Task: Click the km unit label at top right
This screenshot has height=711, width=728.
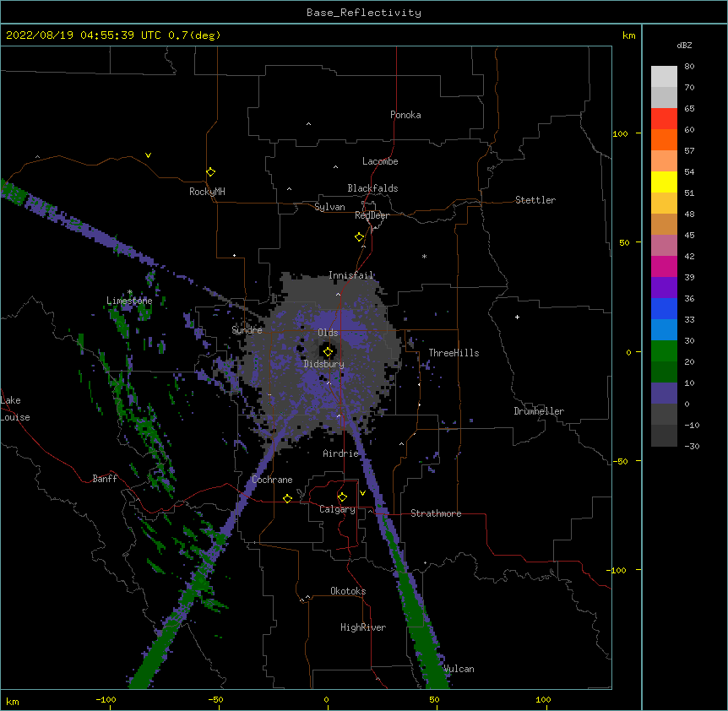Action: [x=629, y=35]
